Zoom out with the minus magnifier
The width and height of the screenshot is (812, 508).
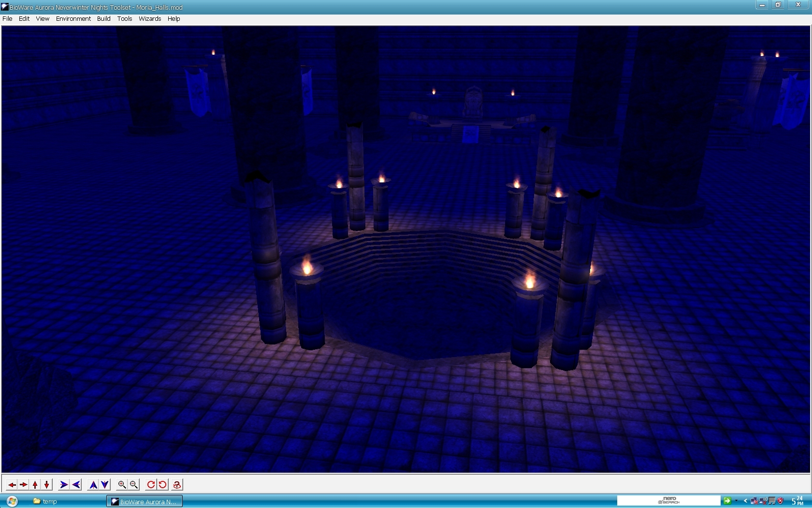(134, 485)
